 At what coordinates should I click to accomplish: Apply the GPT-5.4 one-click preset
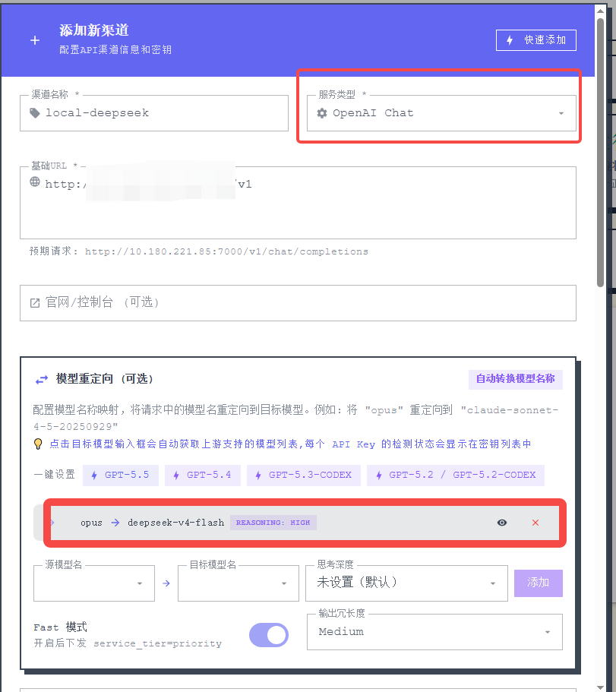click(x=203, y=476)
